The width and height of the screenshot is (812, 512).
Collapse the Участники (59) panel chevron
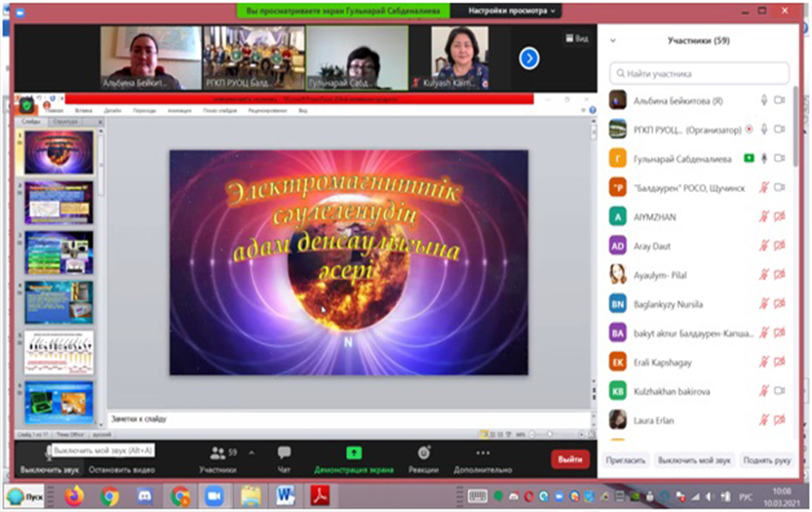pos(613,41)
